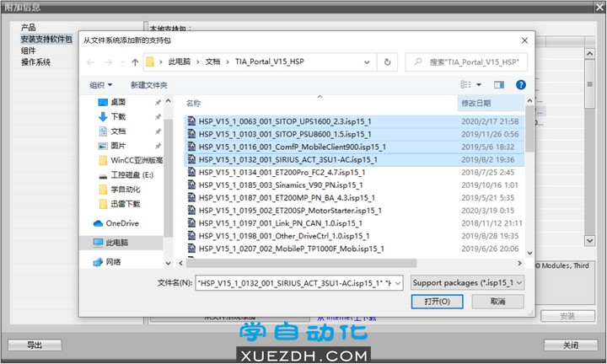Select 组件 in 附加信息 window
Viewport: 607px width, 364px height.
29,51
